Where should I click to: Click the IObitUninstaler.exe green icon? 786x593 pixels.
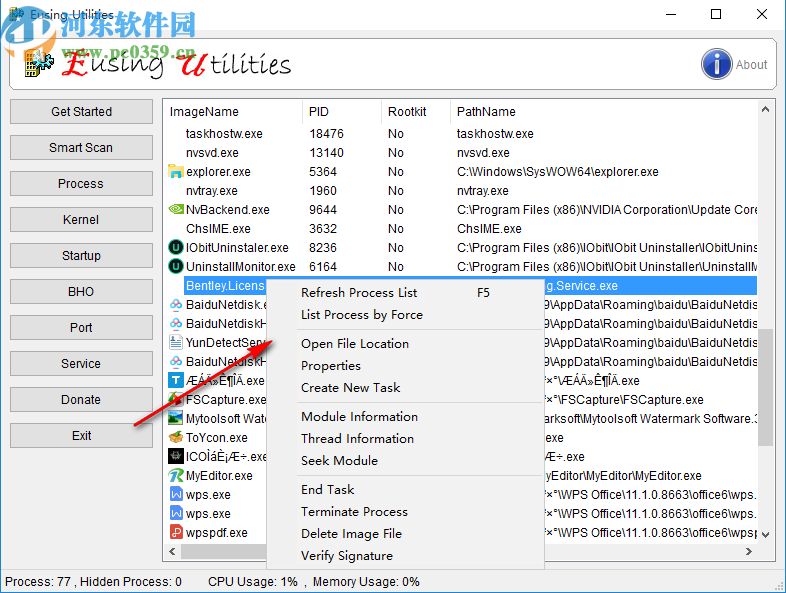click(175, 247)
